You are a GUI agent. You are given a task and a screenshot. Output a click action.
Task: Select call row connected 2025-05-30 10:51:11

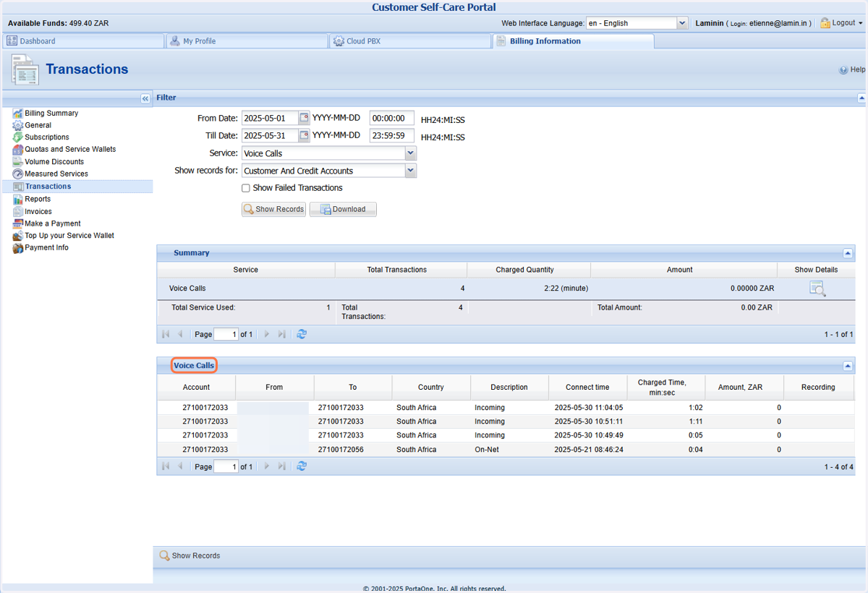point(506,422)
